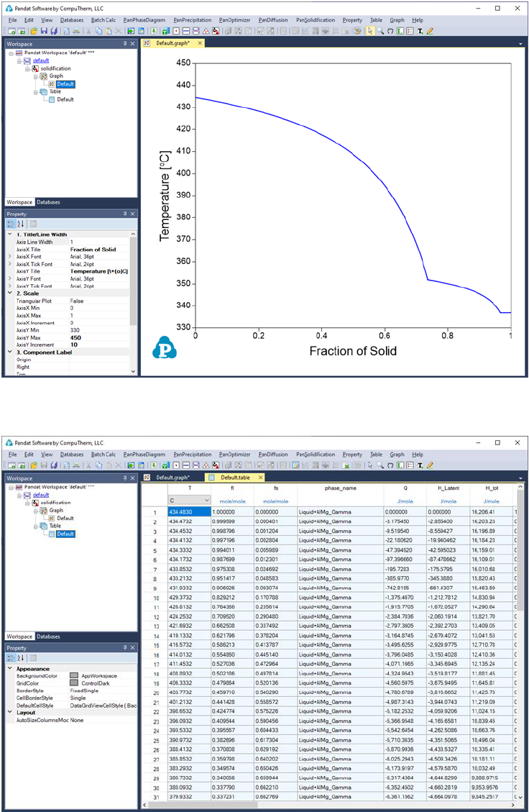Open Batch Calc menu in the top window
This screenshot has width=529, height=812.
103,20
